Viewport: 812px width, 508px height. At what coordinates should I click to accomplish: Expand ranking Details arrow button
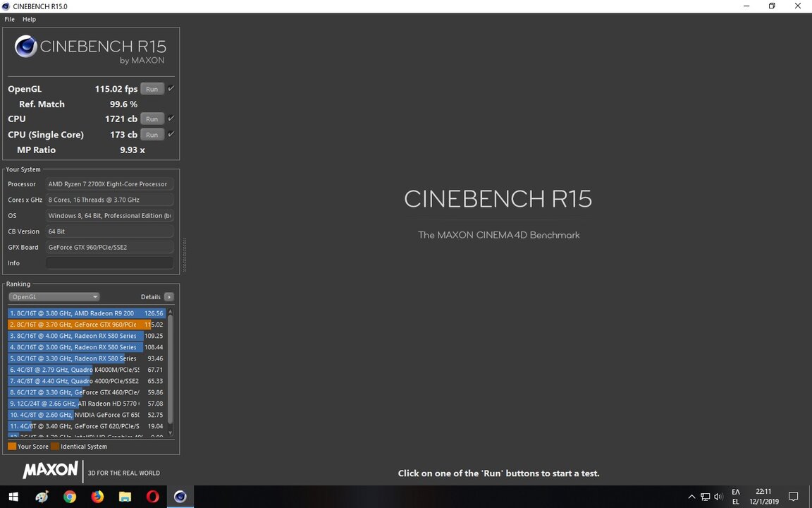pyautogui.click(x=169, y=297)
